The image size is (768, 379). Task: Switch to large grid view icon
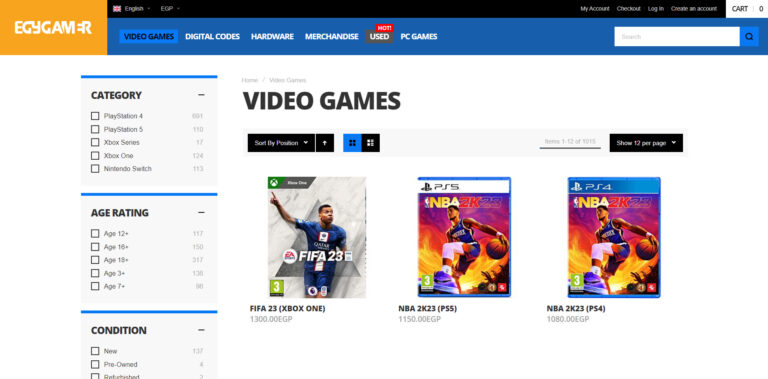pyautogui.click(x=352, y=143)
